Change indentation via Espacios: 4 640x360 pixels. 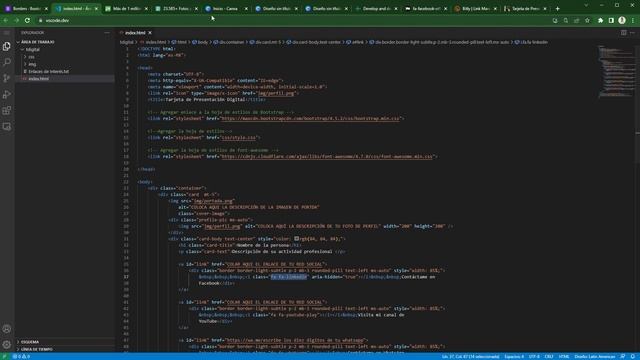[514, 356]
